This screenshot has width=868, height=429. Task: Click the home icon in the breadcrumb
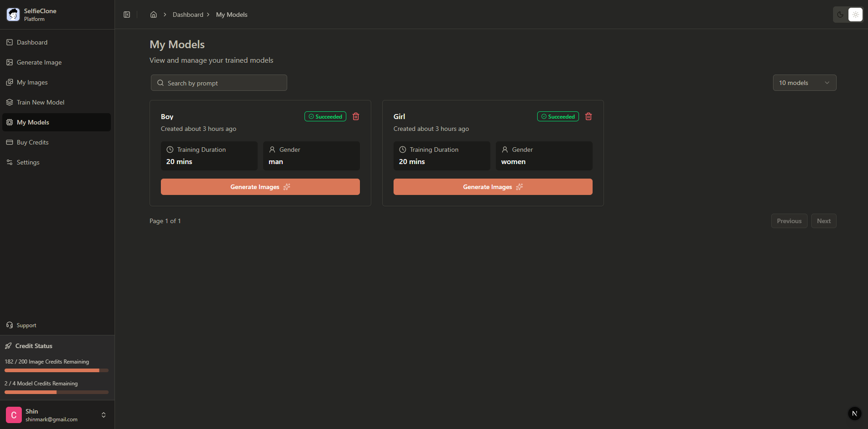[x=153, y=14]
